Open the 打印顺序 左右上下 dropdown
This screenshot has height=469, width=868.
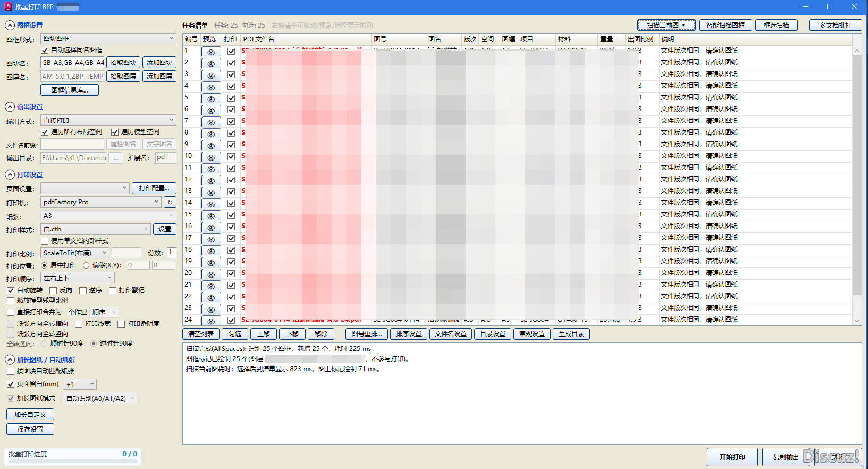[78, 278]
